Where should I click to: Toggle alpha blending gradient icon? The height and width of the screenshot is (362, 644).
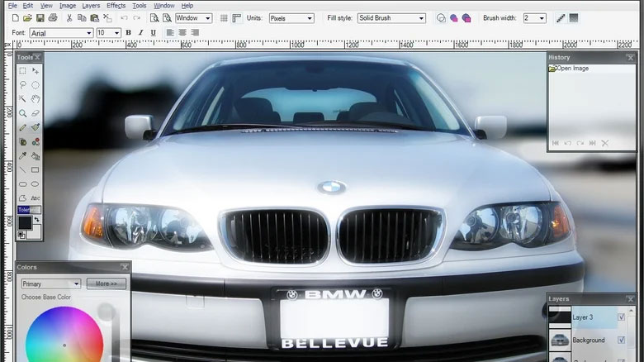574,18
